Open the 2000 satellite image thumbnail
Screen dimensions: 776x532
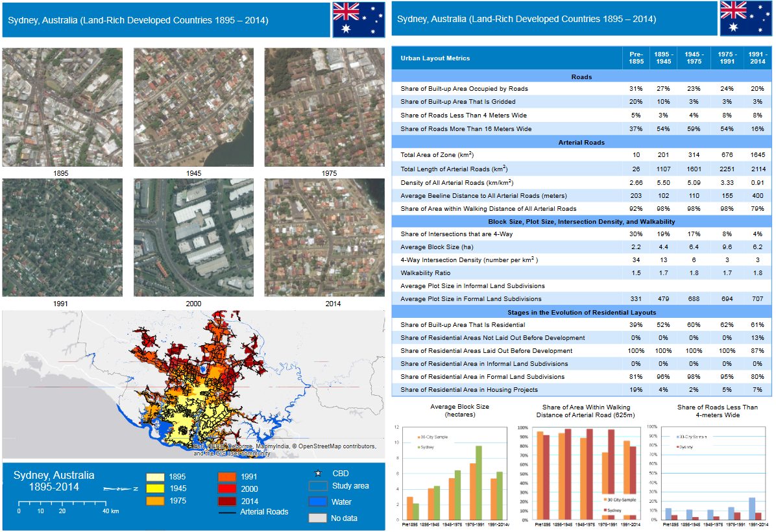coord(193,237)
